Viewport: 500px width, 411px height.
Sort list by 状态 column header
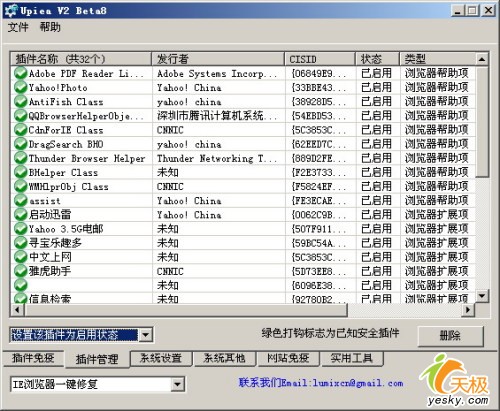(377, 59)
